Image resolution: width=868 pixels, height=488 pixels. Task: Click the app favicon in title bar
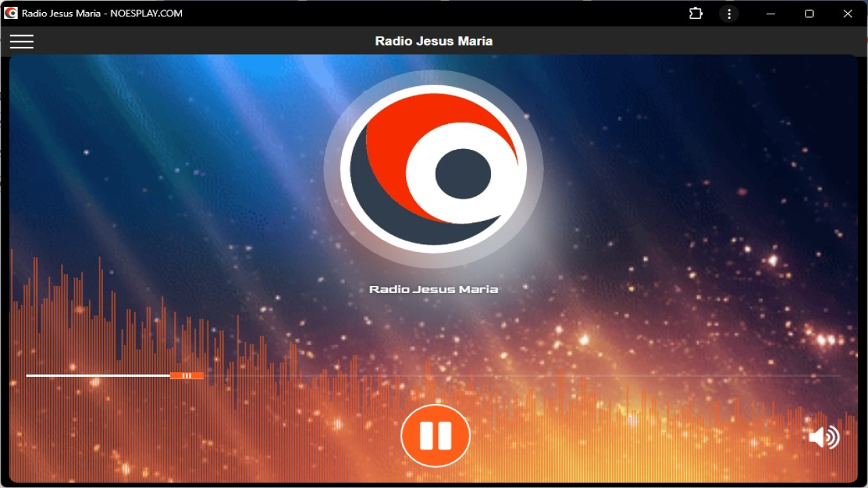[x=11, y=13]
